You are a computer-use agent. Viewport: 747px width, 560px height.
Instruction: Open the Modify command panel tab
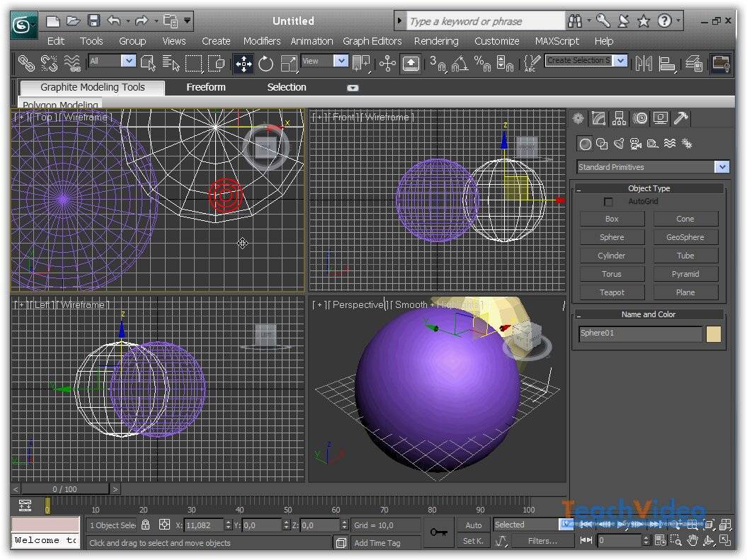(x=599, y=119)
